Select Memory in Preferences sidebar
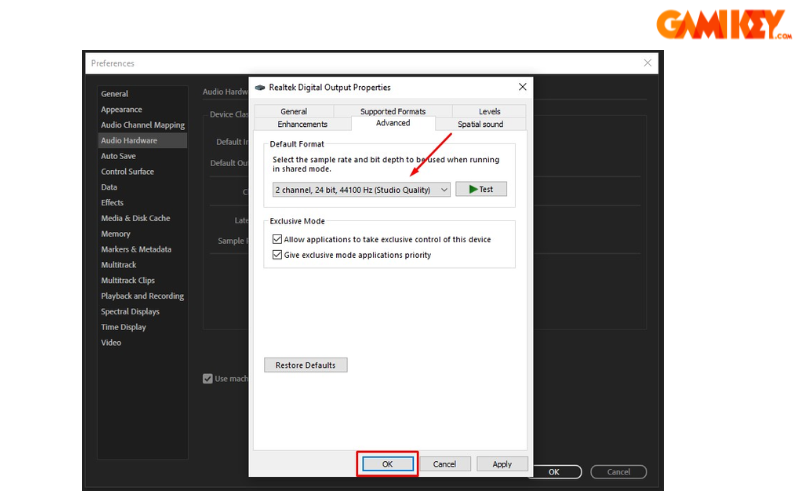 [x=116, y=234]
